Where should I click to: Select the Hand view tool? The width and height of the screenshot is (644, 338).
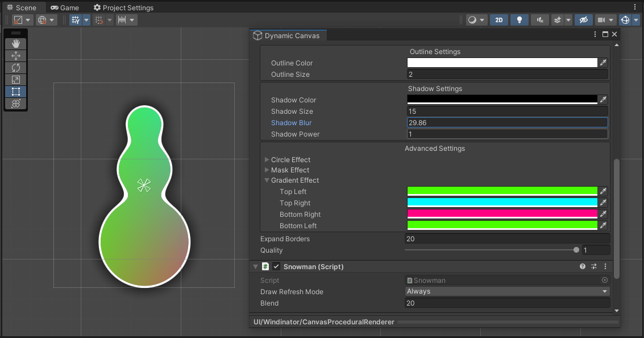pyautogui.click(x=15, y=44)
